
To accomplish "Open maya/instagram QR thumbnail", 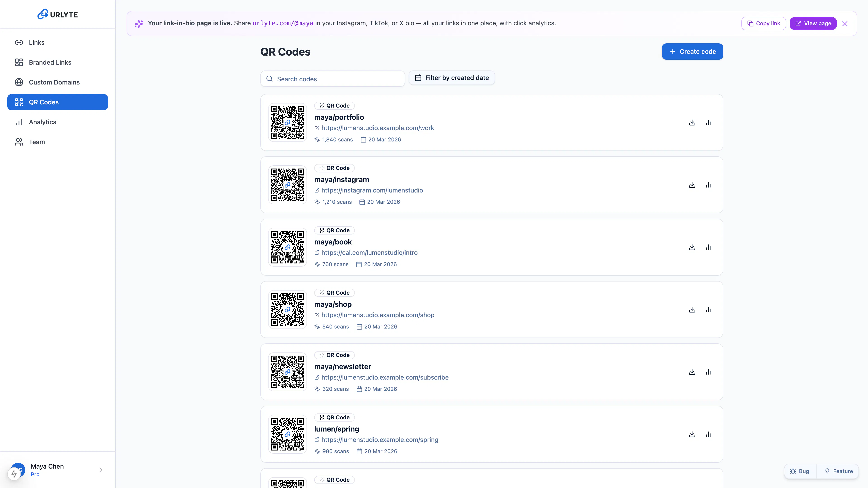I will (288, 185).
